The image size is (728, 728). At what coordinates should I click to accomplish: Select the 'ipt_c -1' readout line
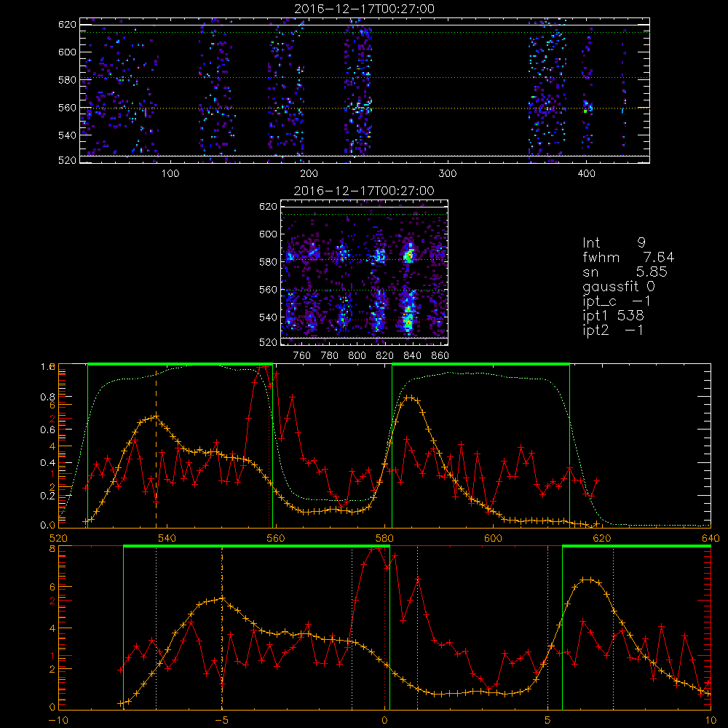(617, 301)
